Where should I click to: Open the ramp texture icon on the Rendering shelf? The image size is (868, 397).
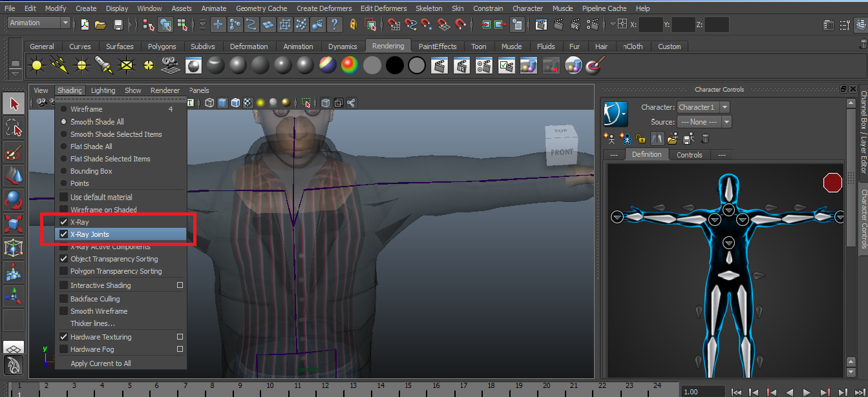click(349, 65)
